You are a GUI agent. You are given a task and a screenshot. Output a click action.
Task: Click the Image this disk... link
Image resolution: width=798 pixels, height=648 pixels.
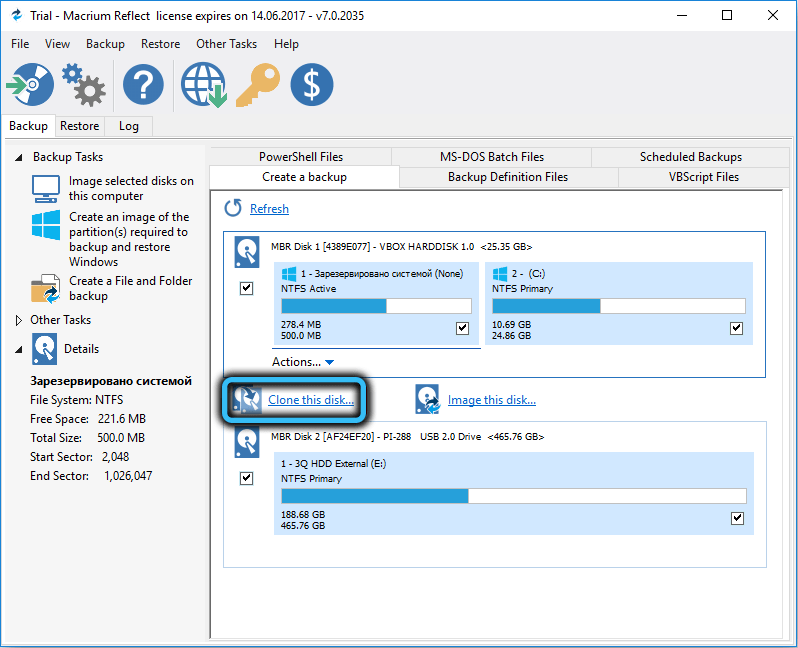click(x=492, y=400)
